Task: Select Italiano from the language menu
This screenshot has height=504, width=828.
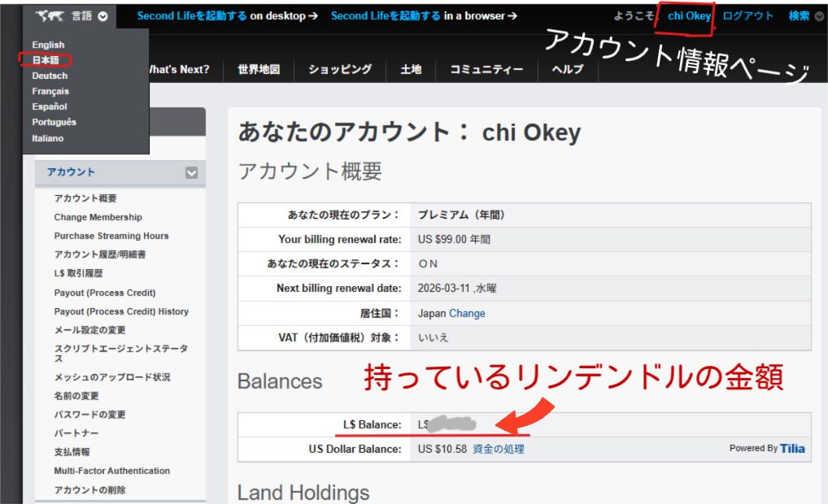Action: pos(47,138)
